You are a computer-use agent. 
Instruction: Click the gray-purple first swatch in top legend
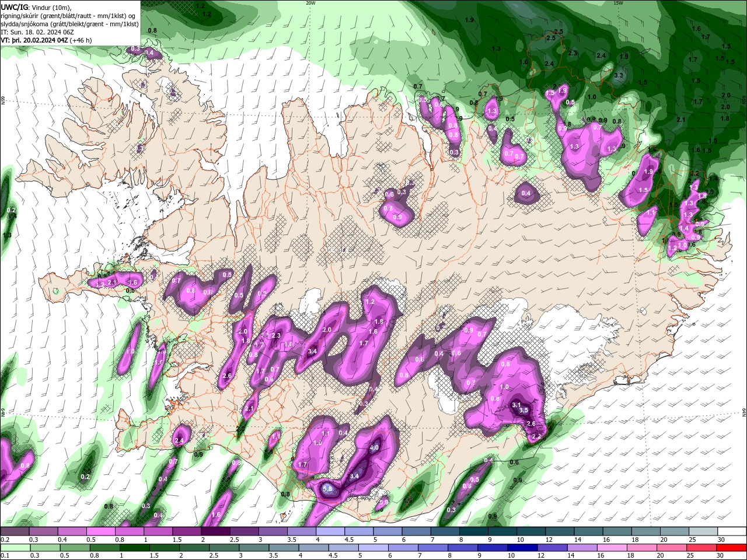coord(15,531)
